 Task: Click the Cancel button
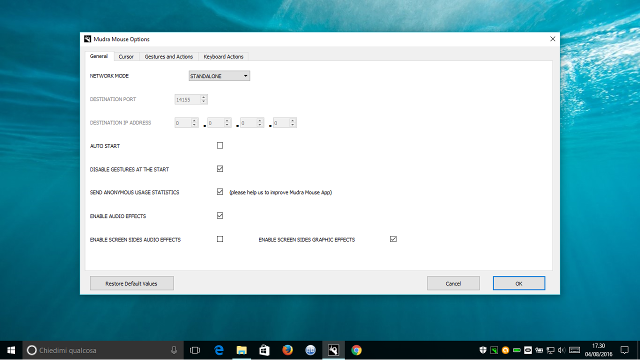[453, 283]
